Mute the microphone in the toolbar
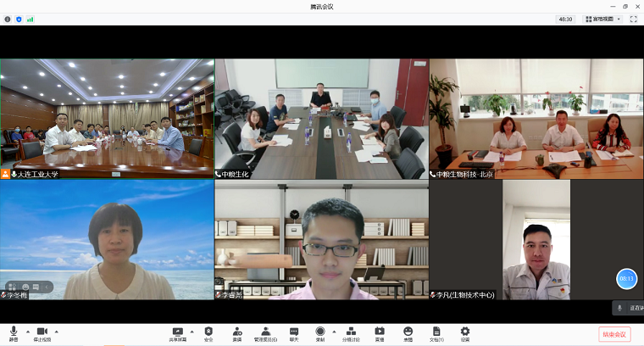 tap(13, 332)
